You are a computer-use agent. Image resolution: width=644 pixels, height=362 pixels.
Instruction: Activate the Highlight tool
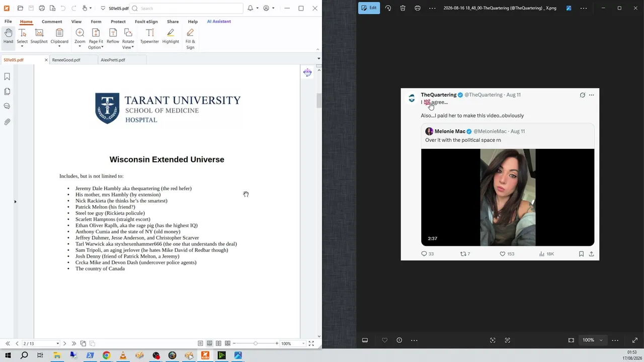pos(171,36)
